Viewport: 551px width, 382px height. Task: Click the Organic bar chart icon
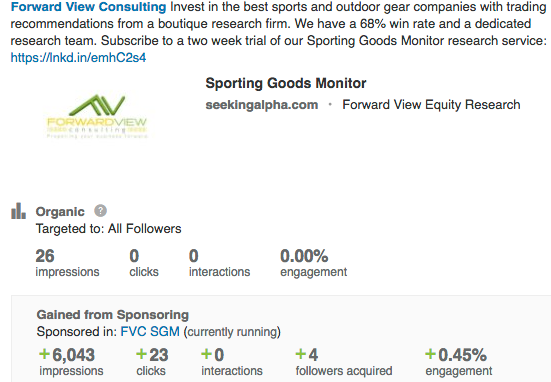pos(18,211)
